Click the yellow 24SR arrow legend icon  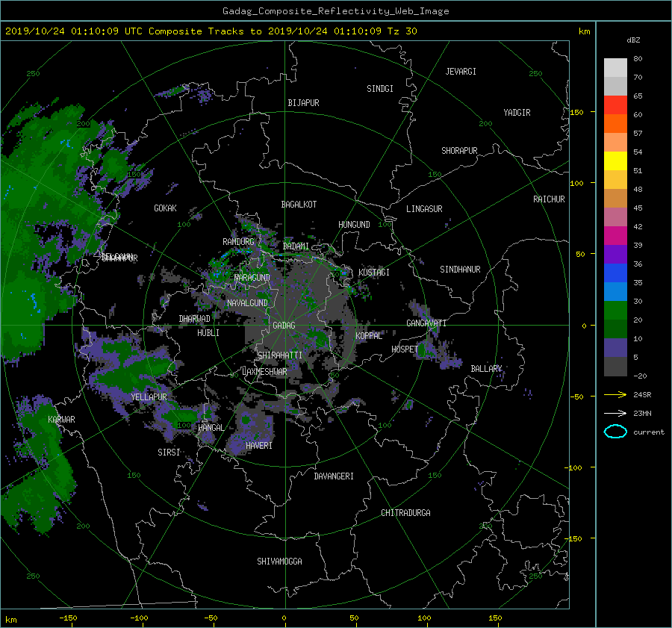tap(615, 394)
